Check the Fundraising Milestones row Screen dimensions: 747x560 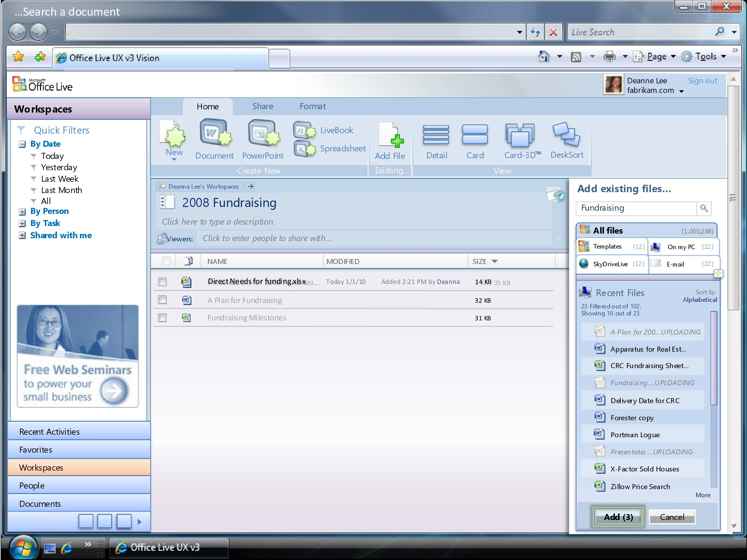tap(162, 318)
